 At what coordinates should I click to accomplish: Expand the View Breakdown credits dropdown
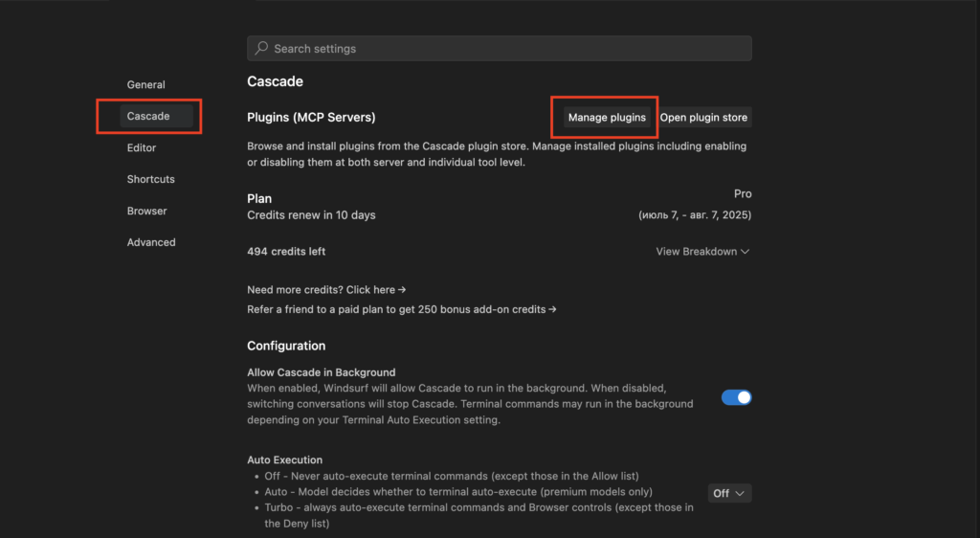point(702,251)
